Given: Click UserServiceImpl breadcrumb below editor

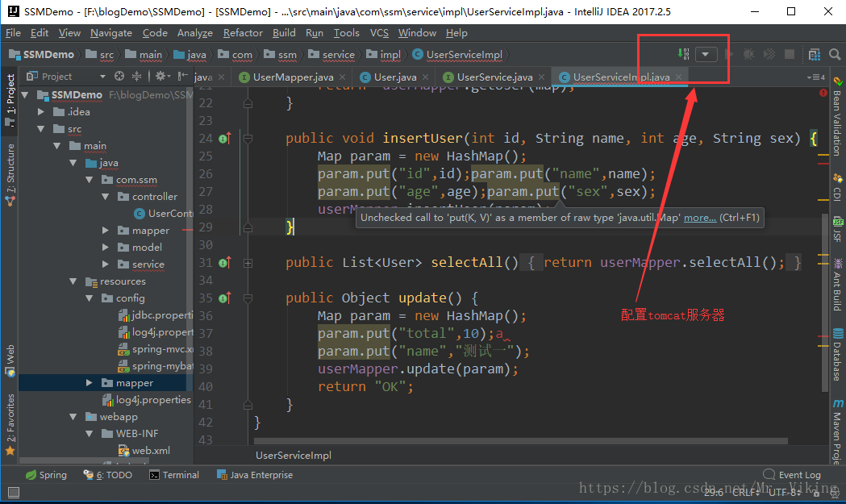Looking at the screenshot, I should pyautogui.click(x=294, y=456).
